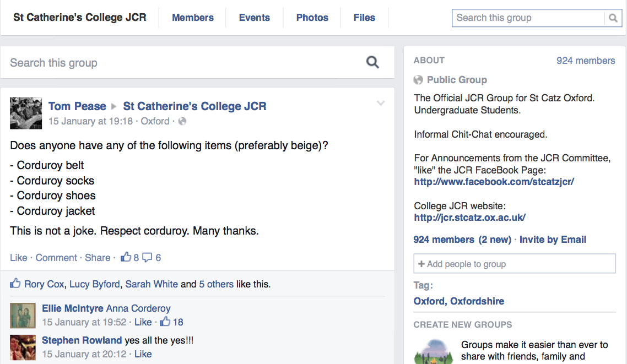Click the text 'Corduroy socks'
The image size is (627, 364).
[x=55, y=181]
